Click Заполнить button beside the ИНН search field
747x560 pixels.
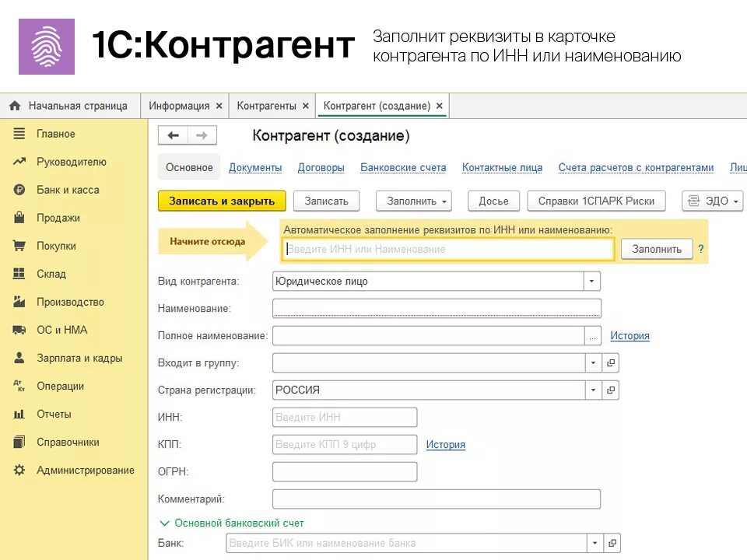pyautogui.click(x=657, y=249)
